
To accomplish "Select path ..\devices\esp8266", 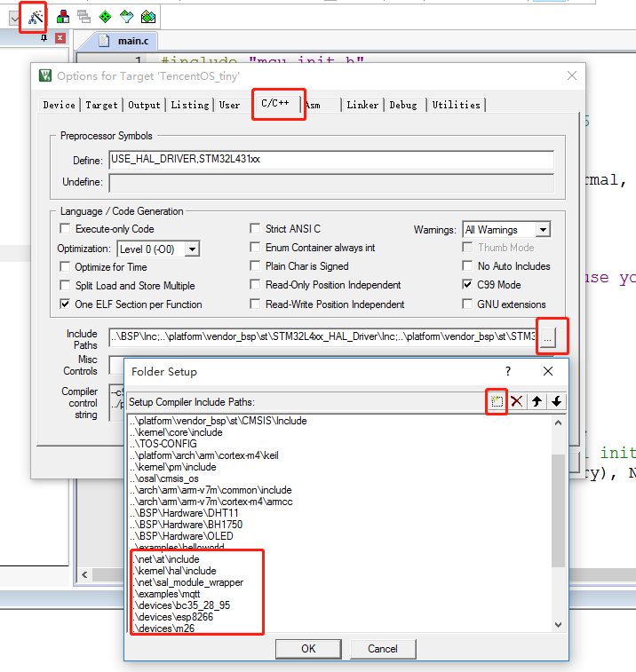I will (x=172, y=617).
